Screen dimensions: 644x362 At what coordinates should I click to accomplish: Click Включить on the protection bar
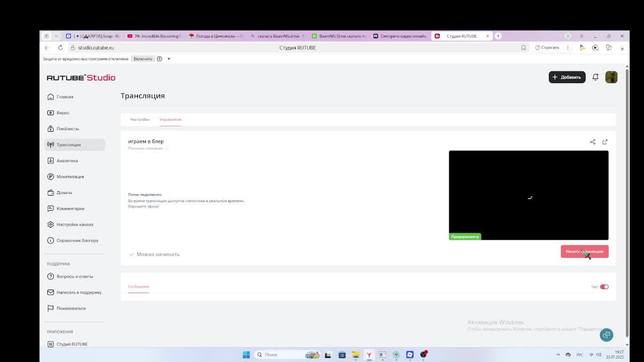tap(143, 59)
